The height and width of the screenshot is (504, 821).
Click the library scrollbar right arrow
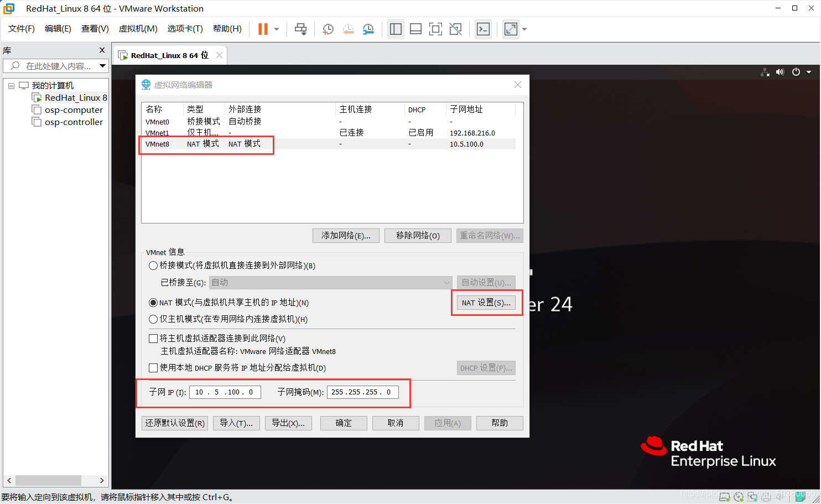pos(102,480)
